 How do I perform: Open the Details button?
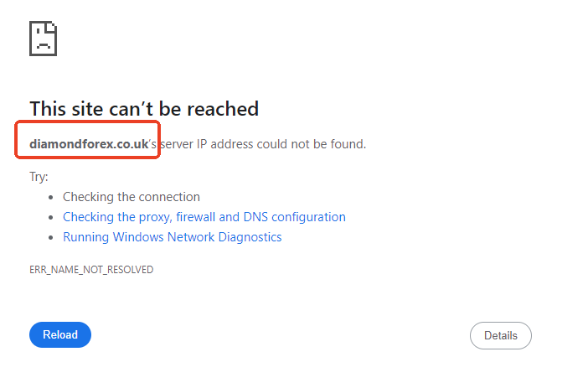pos(500,335)
